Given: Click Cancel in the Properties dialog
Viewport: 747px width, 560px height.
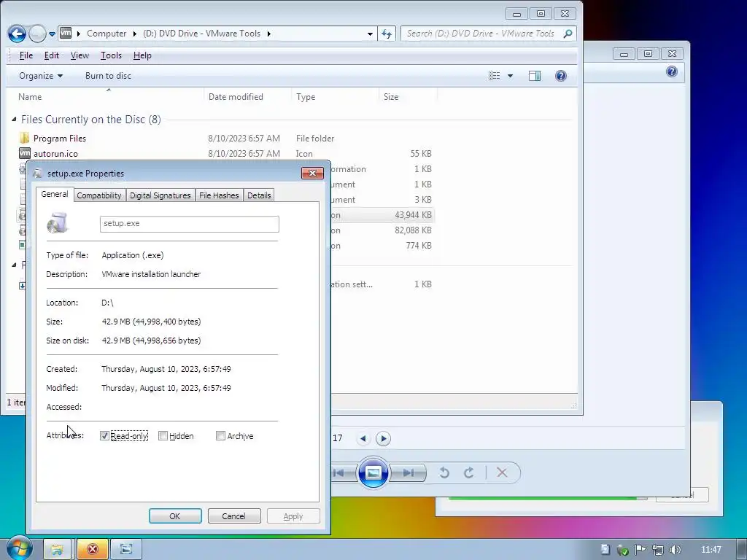Looking at the screenshot, I should [x=234, y=516].
